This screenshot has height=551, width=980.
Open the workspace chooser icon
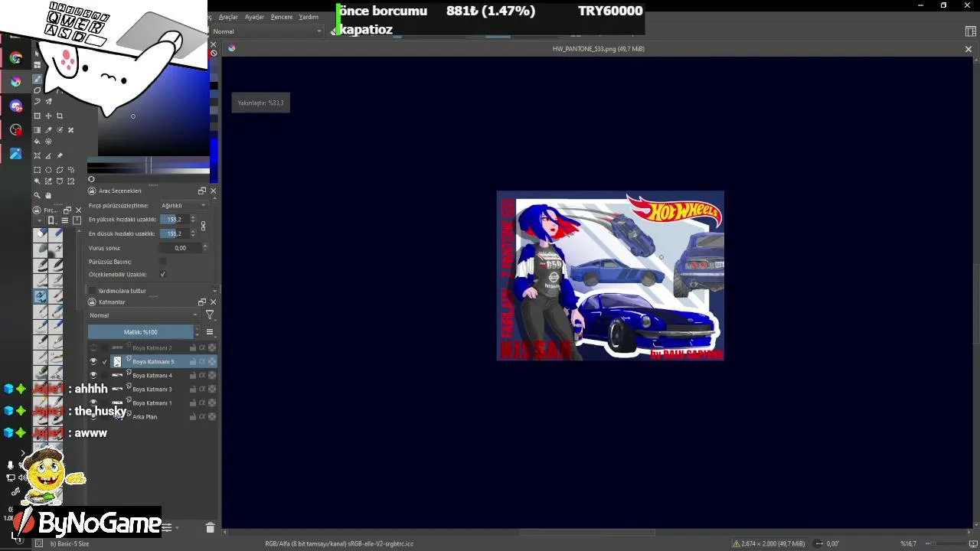pos(971,31)
